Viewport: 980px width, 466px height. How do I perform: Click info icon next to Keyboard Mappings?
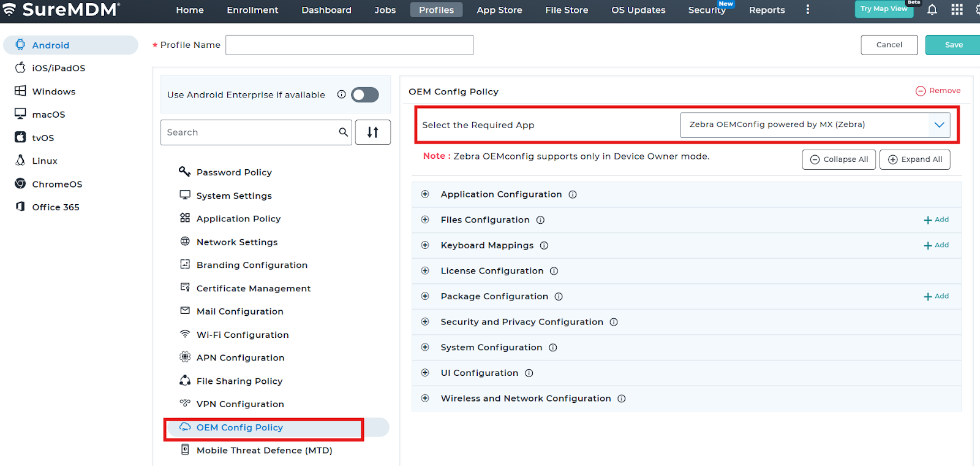point(544,245)
